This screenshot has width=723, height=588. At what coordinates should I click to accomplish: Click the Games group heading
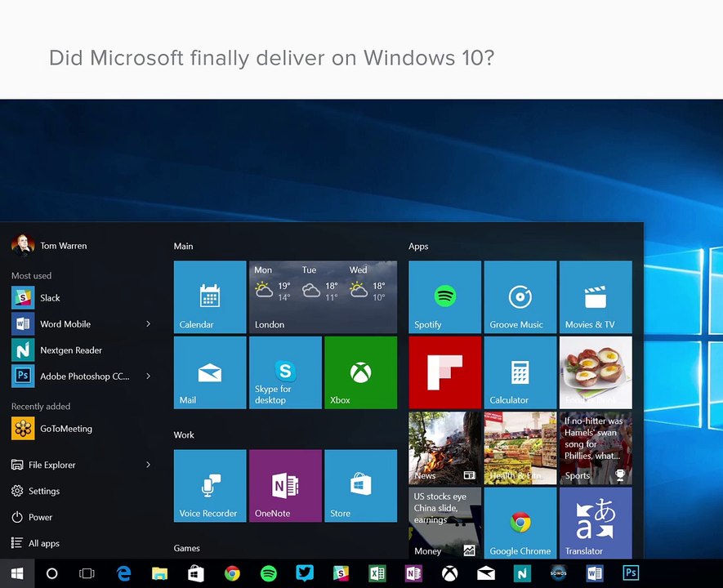pos(187,548)
